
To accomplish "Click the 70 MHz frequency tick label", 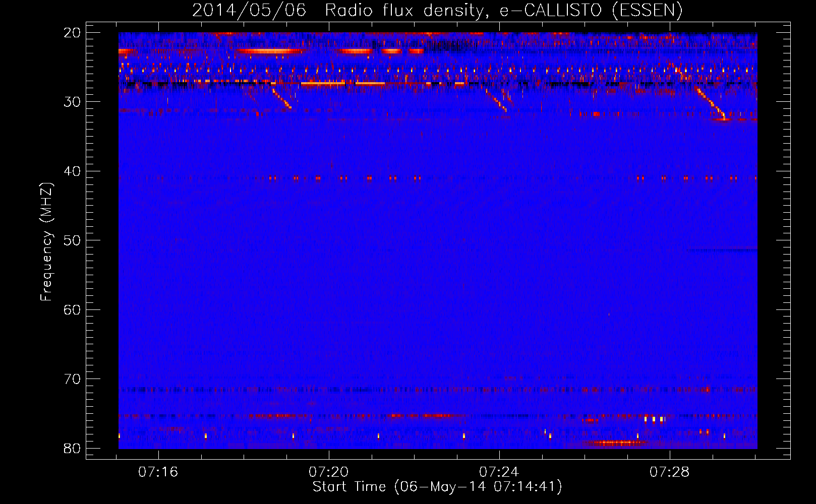I will click(x=72, y=379).
